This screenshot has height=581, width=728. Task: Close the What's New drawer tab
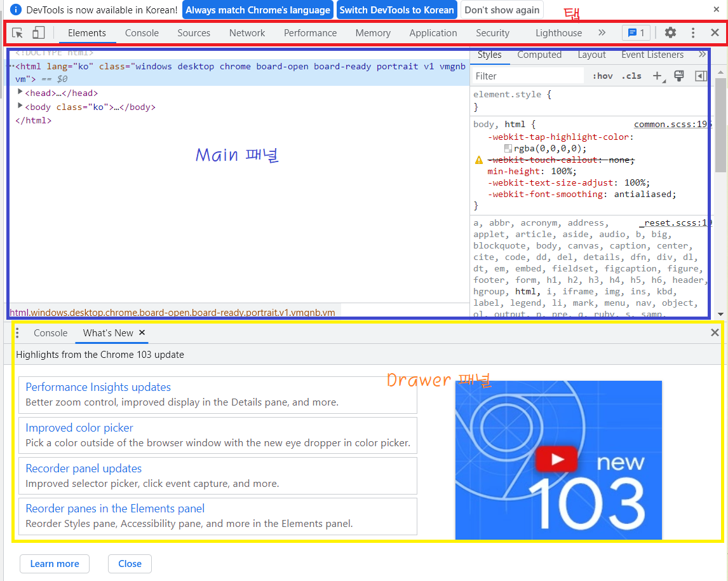[142, 332]
